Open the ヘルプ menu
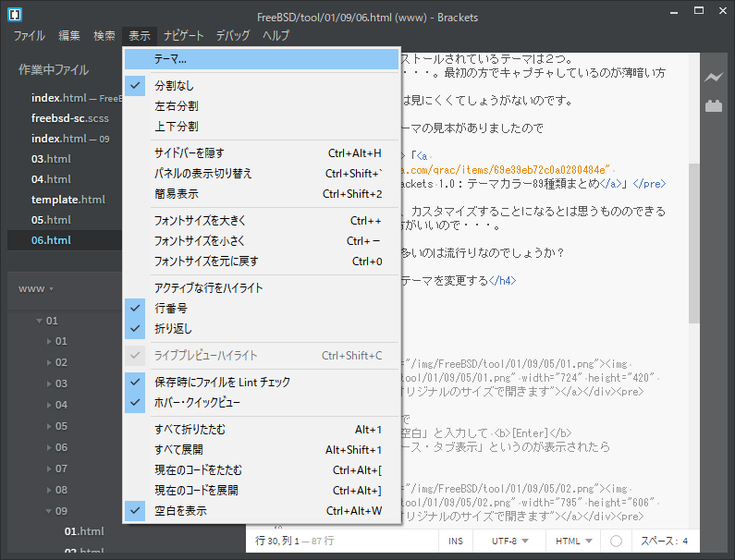735x560 pixels. tap(276, 36)
